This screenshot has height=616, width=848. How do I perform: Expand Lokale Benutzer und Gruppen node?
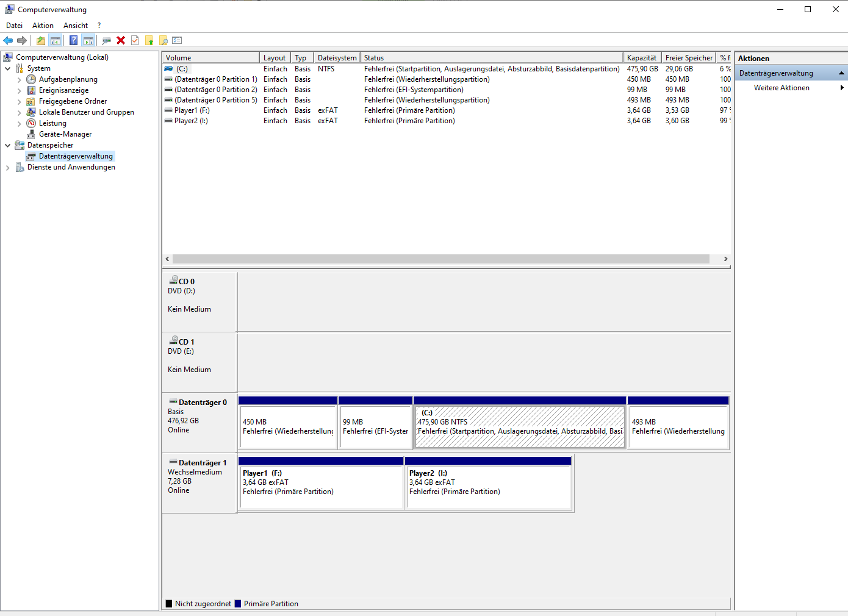click(19, 112)
